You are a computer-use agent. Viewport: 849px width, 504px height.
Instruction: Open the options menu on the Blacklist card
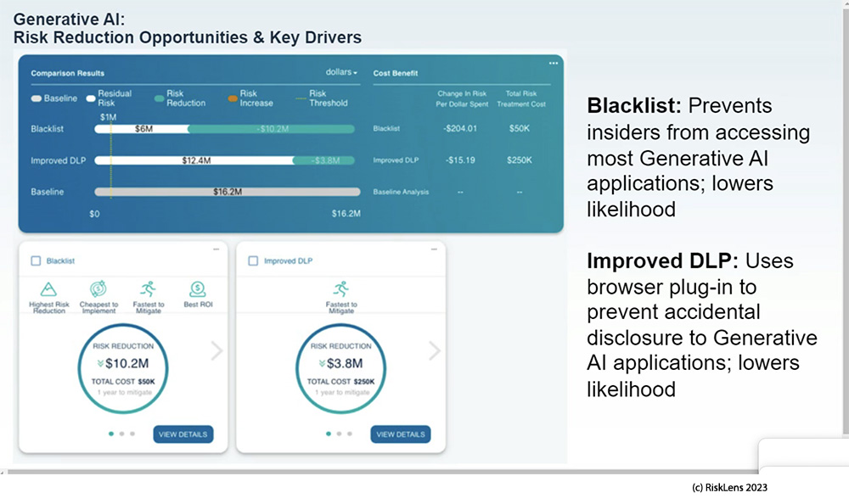coord(216,249)
